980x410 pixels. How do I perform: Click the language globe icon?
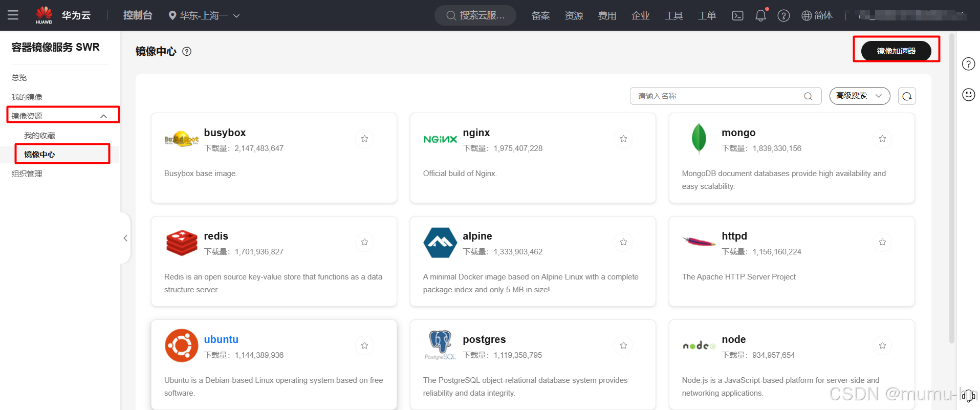[807, 16]
